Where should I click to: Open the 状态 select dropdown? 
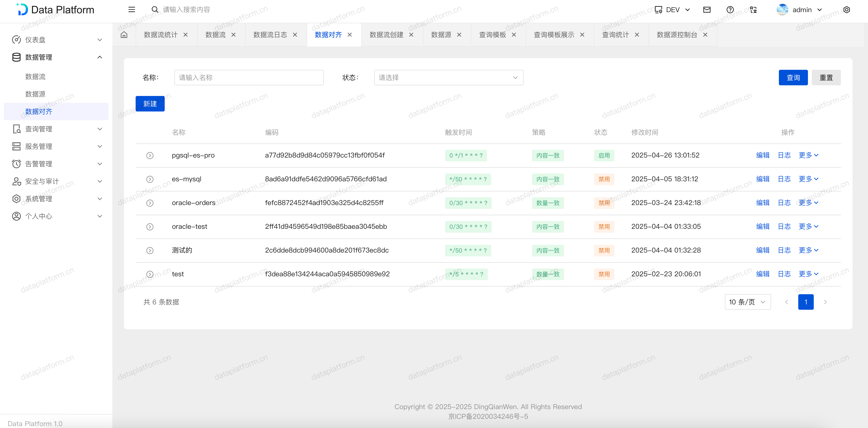[x=448, y=78]
